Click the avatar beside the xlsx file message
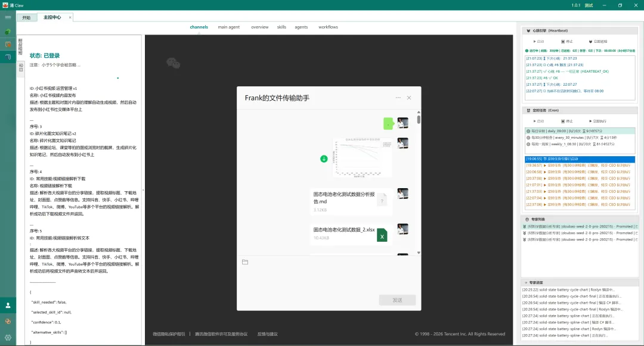This screenshot has width=644, height=346. [x=403, y=229]
